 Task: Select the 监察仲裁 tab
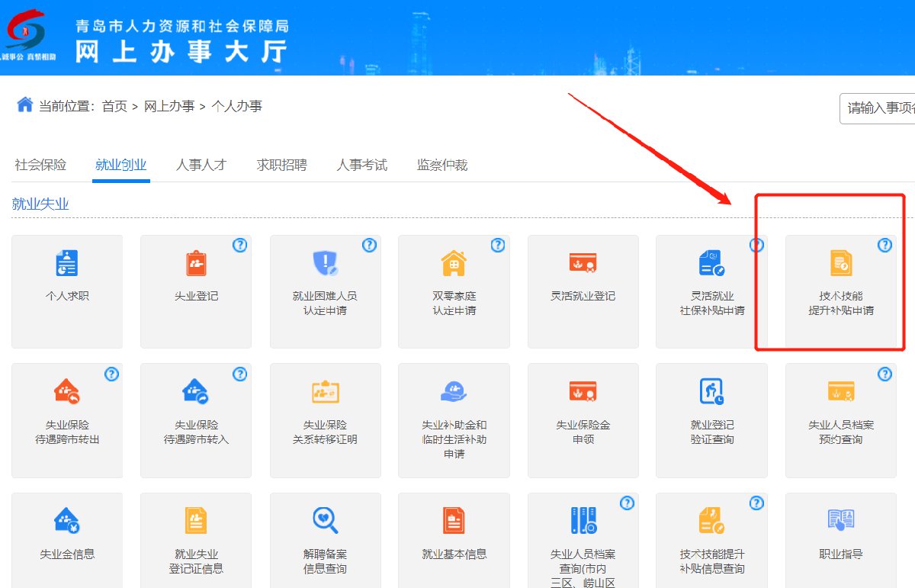coord(441,165)
